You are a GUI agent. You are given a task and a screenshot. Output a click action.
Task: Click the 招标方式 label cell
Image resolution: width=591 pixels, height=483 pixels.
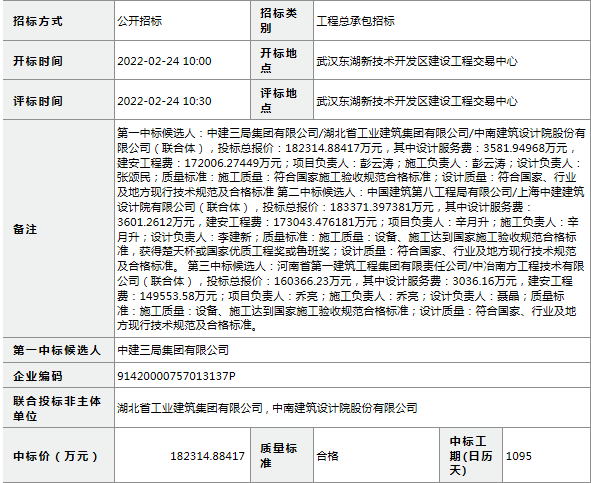click(58, 21)
